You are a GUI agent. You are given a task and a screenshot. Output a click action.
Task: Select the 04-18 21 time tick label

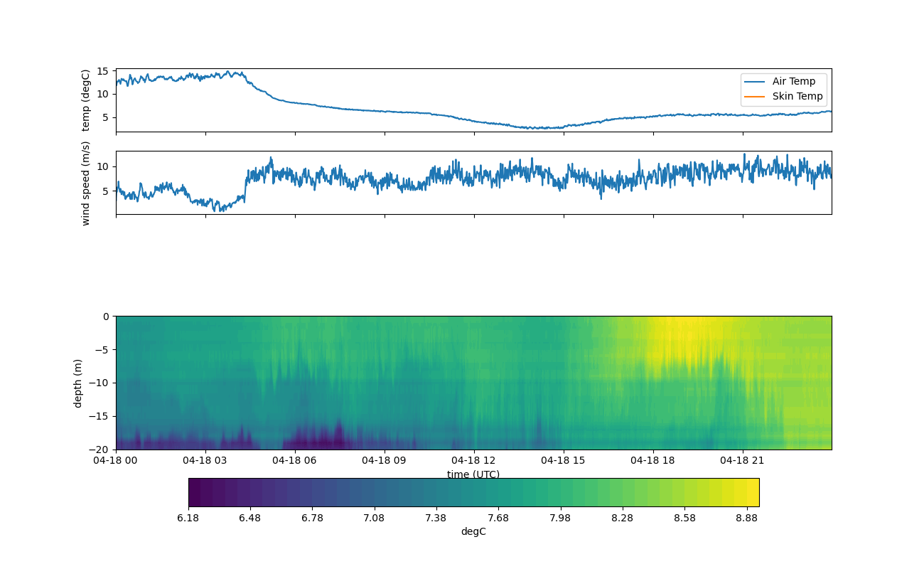743,460
